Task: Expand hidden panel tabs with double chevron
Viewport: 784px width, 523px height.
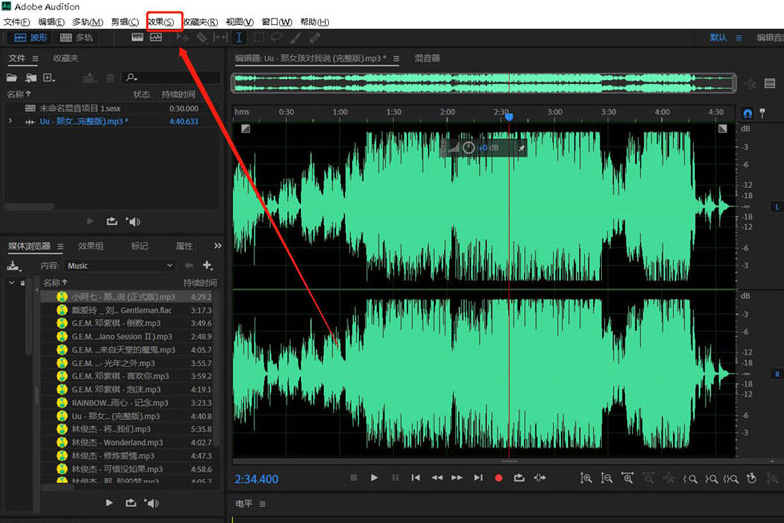Action: click(217, 246)
